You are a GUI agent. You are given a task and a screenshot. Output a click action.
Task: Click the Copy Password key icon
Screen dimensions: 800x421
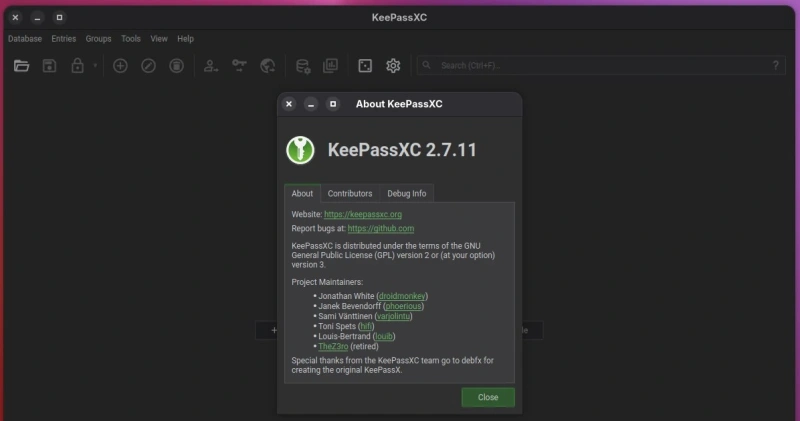tap(239, 66)
